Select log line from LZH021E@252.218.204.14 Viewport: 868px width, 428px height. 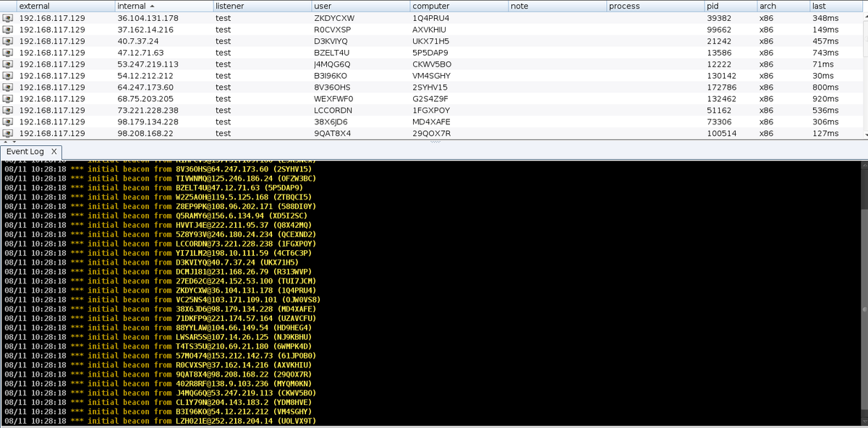point(160,421)
